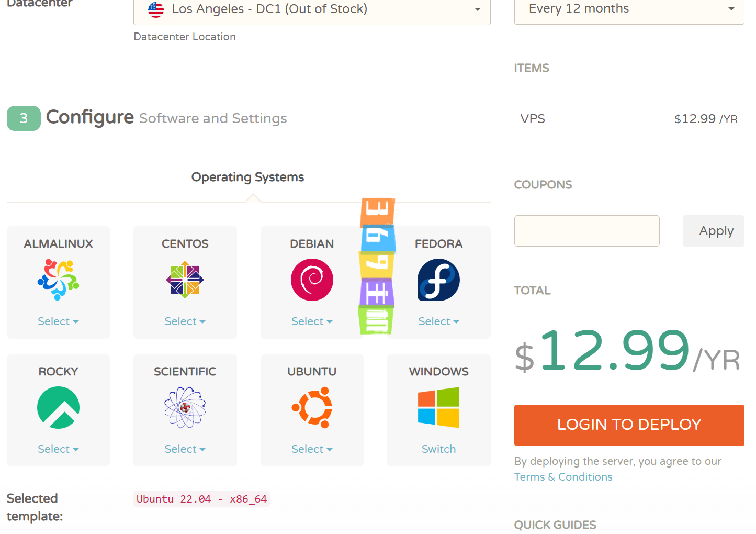The image size is (756, 534).
Task: Click the Rocky Linux logo
Action: click(58, 408)
